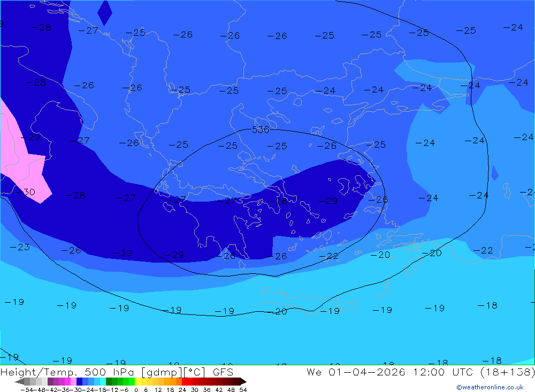This screenshot has height=392, width=535.
Task: Click the 48 label below the color scale
Action: 231,390
